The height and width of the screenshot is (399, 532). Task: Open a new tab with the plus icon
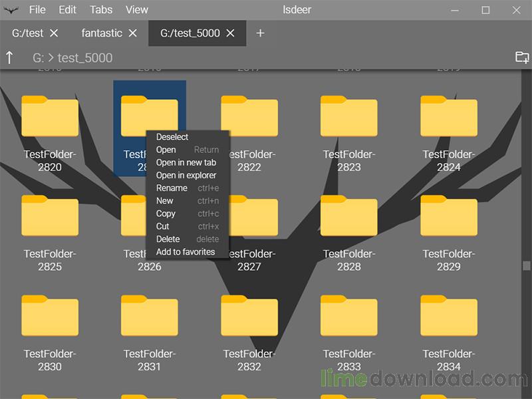click(x=260, y=33)
